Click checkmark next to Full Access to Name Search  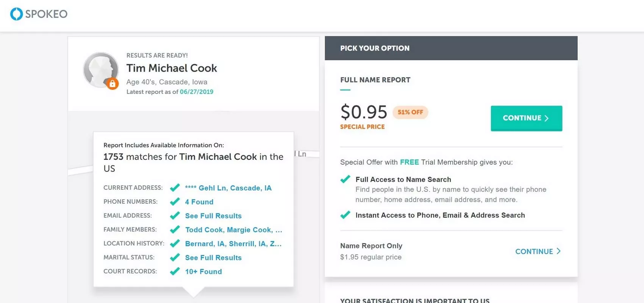345,179
